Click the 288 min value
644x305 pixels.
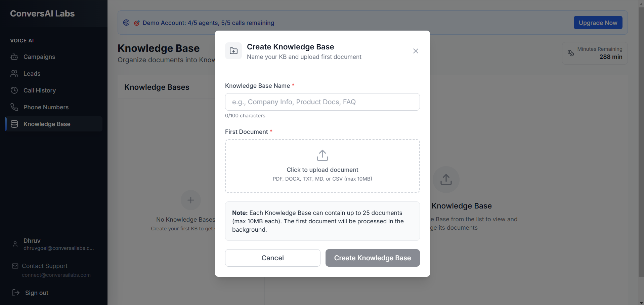pos(611,57)
